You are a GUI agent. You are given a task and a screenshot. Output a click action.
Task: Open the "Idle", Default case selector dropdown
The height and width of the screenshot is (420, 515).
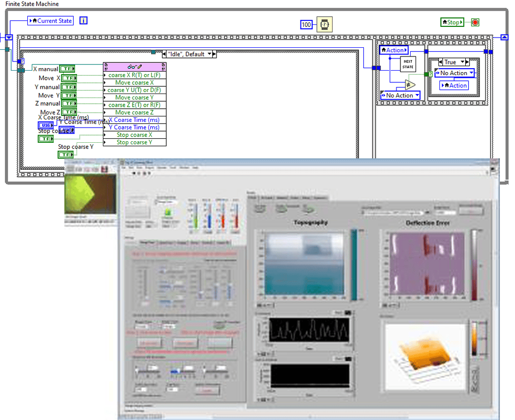tap(209, 54)
